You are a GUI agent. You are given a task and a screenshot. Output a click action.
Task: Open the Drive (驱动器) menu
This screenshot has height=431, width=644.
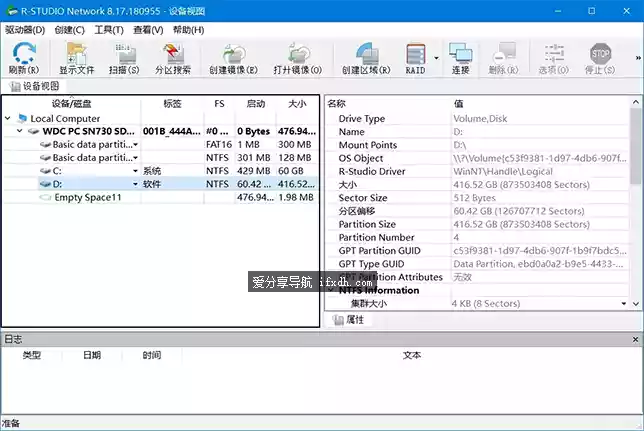[25, 30]
